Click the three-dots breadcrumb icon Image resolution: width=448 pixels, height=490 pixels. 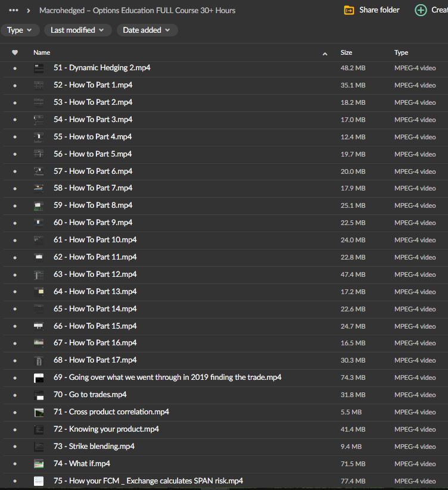(14, 11)
